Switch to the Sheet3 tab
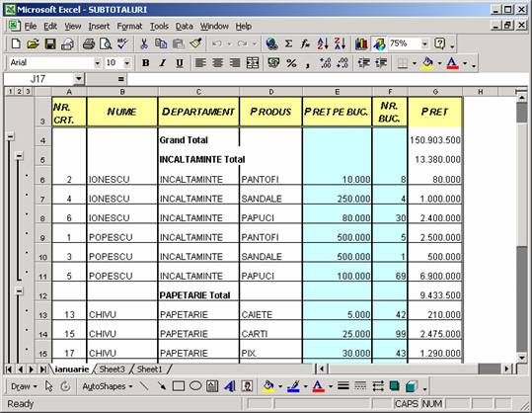The width and height of the screenshot is (532, 413). click(112, 370)
